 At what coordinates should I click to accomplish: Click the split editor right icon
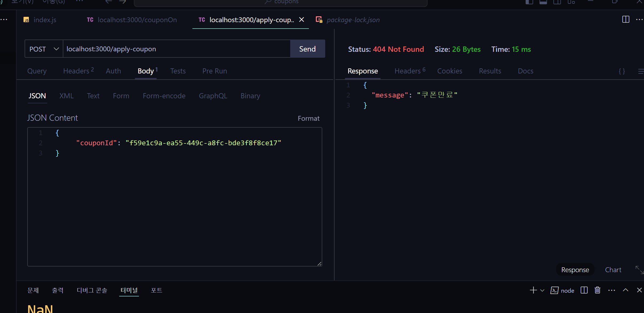tap(626, 19)
